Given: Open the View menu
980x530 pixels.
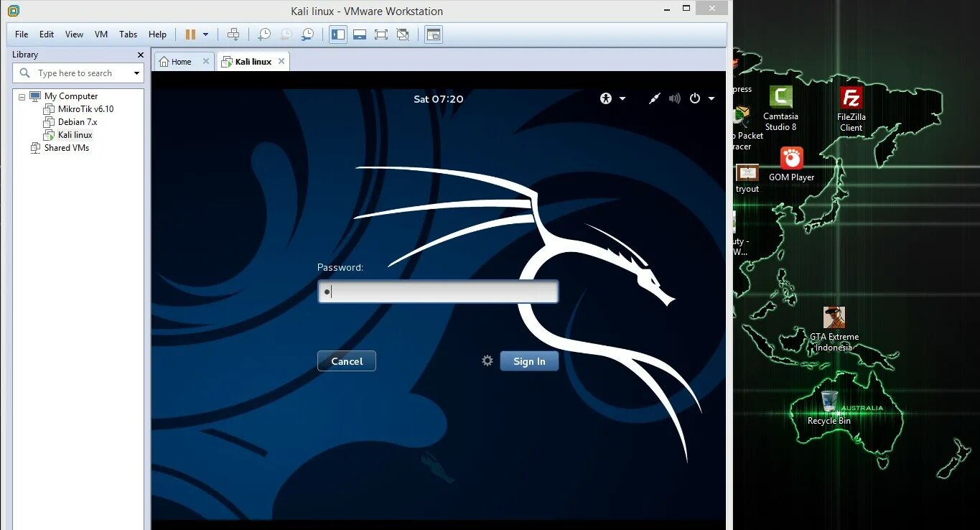Looking at the screenshot, I should click(x=74, y=34).
